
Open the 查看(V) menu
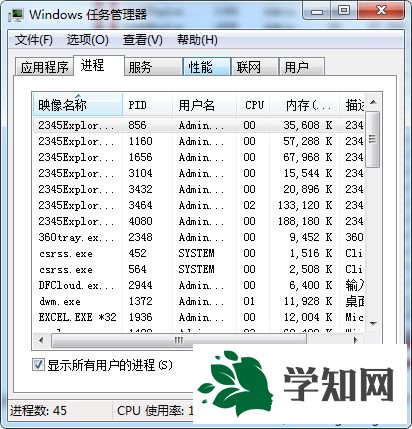tap(142, 40)
